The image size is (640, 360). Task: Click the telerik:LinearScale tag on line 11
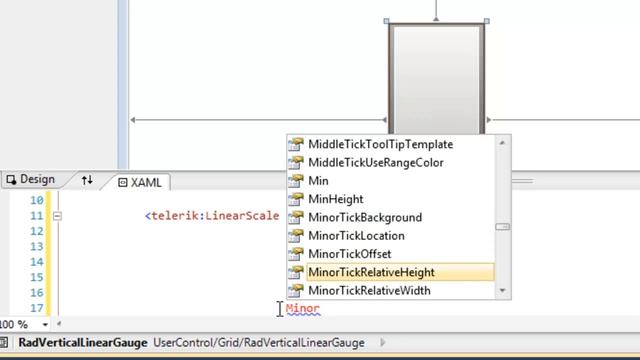(x=212, y=216)
